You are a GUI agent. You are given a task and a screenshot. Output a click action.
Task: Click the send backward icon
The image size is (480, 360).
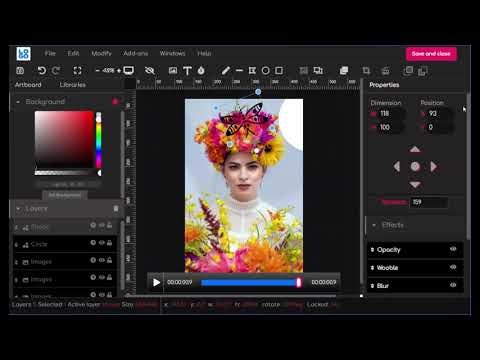coord(423,71)
